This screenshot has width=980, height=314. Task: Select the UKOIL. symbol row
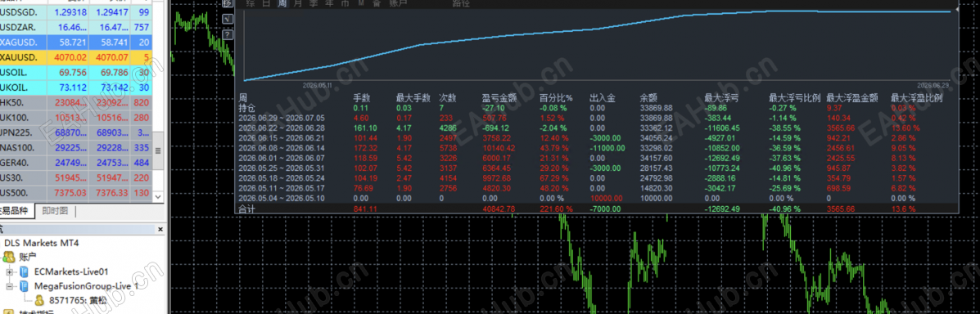(x=76, y=87)
